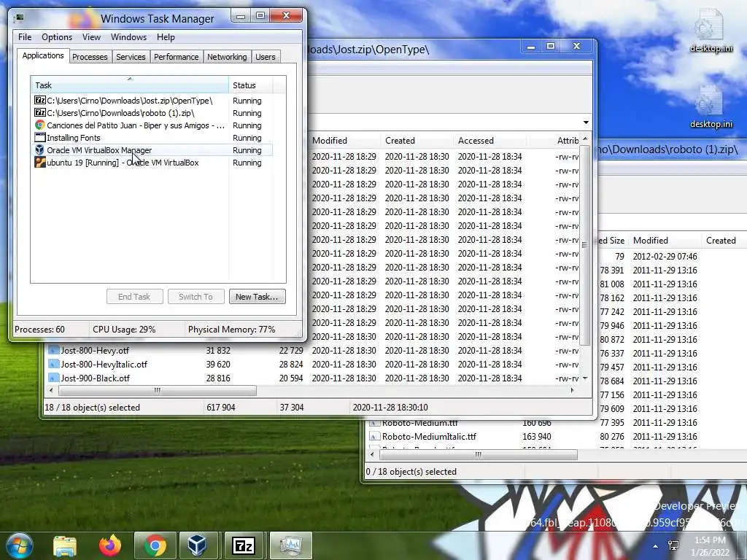Sort Jost.zip files by Modified column

[x=344, y=141]
